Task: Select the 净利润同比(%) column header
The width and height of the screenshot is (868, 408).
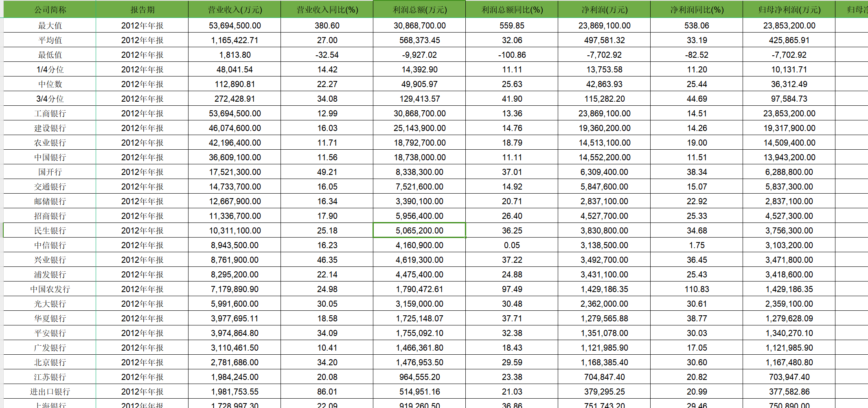Action: (x=697, y=9)
